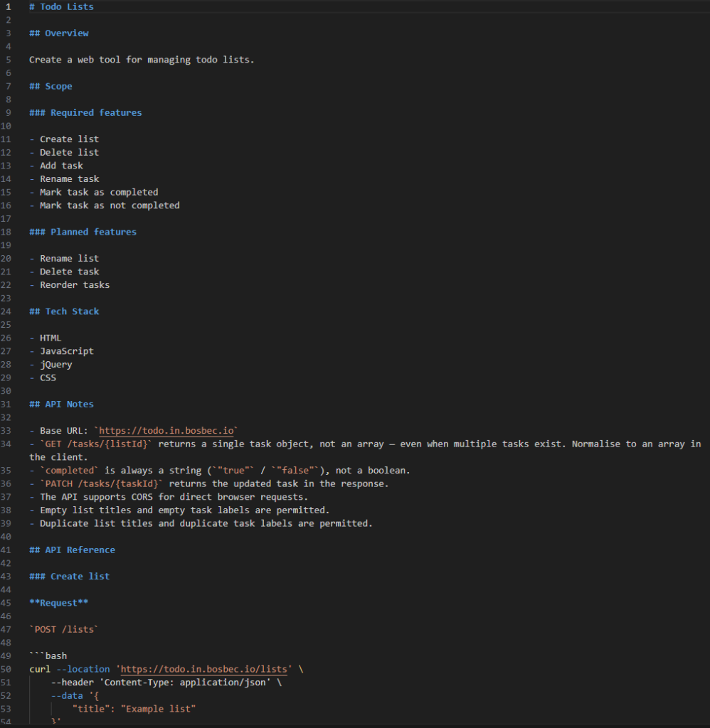Click the 'Mark task as not completed' list item
This screenshot has height=728, width=710.
[110, 205]
